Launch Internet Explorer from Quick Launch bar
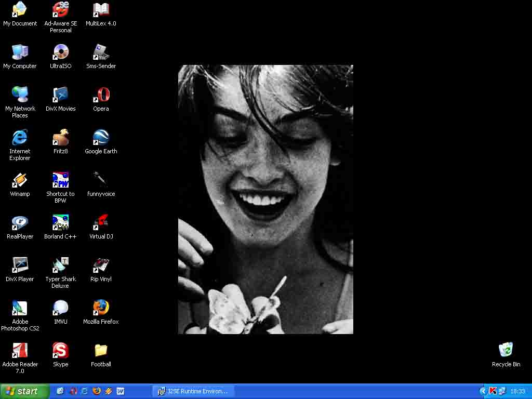Viewport: 532px width, 399px height. click(x=85, y=391)
